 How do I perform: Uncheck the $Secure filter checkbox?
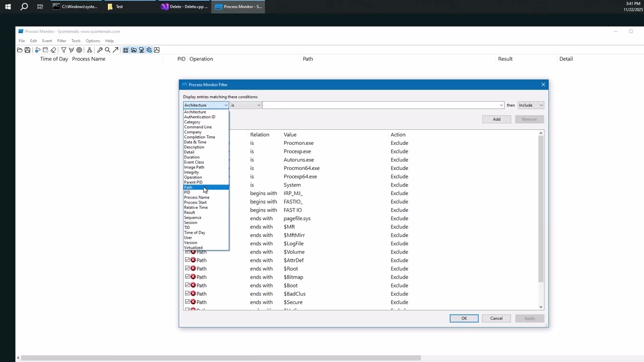(x=187, y=302)
